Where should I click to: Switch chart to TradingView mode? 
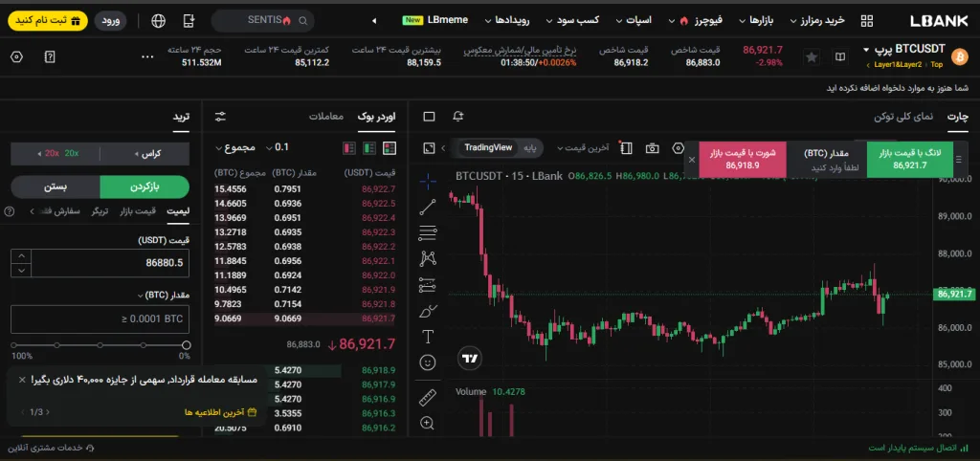[x=488, y=147]
